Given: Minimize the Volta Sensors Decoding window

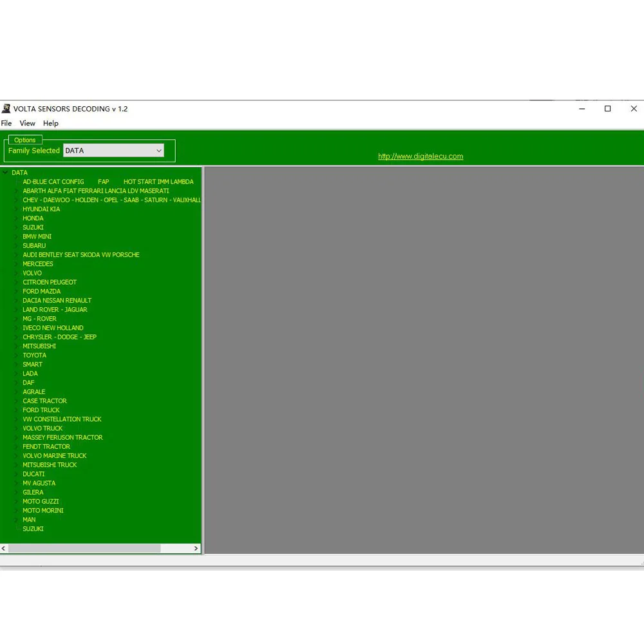Looking at the screenshot, I should coord(582,109).
